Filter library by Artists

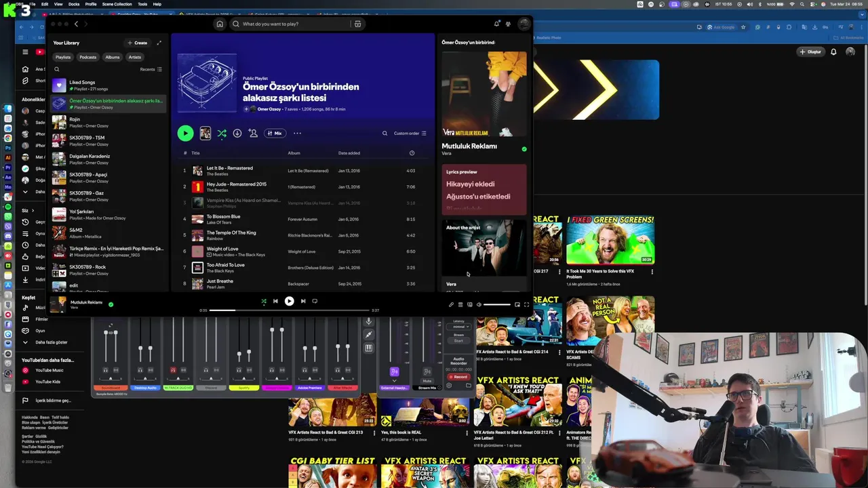point(135,57)
